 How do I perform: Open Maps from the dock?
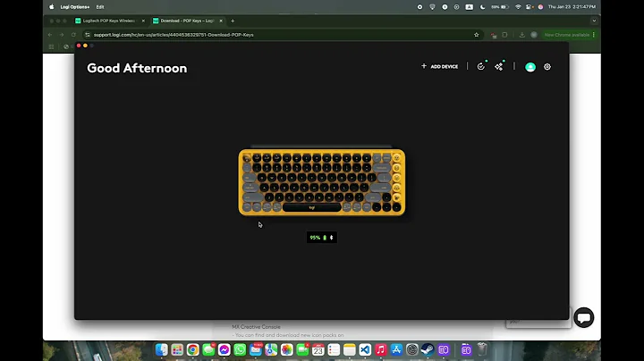tap(271, 350)
